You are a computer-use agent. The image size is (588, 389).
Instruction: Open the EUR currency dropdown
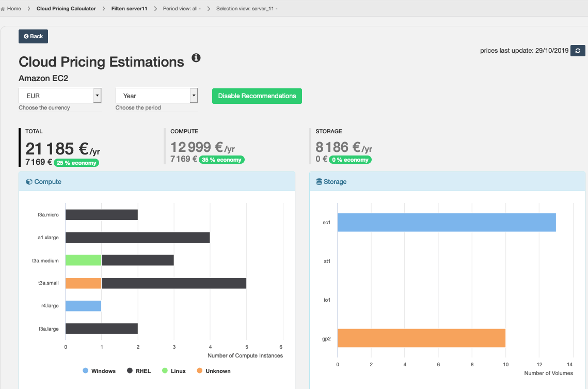coord(60,96)
